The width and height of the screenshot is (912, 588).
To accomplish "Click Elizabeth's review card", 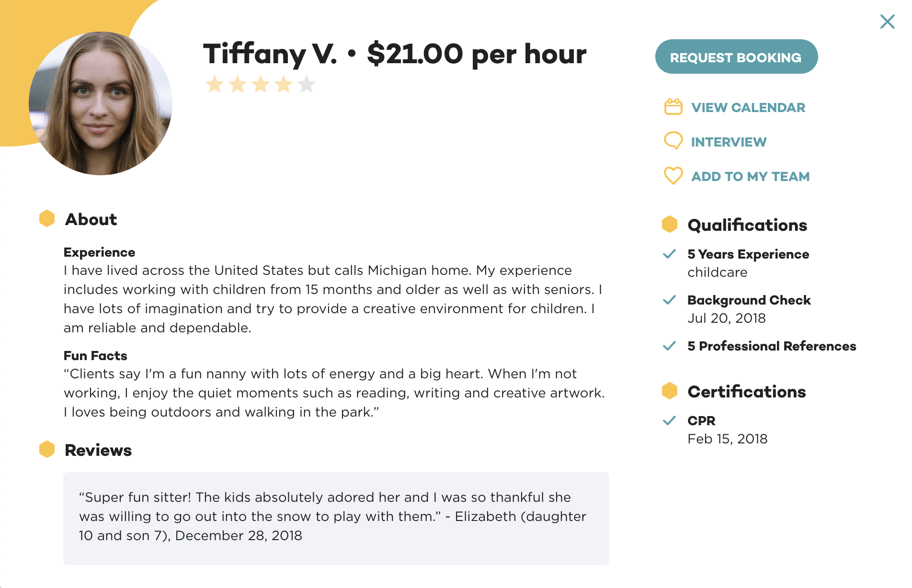I will pos(336,518).
